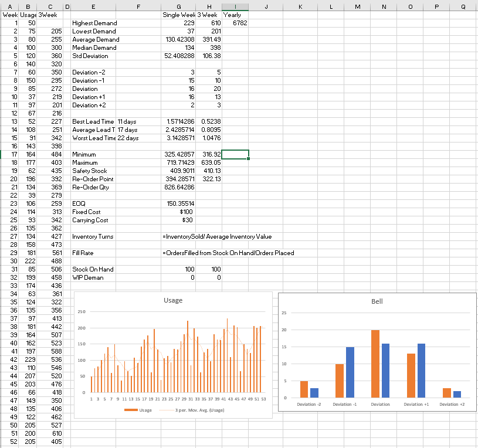This screenshot has height=448, width=478.
Task: Click the 'Minimum' label cell
Action: [x=93, y=155]
